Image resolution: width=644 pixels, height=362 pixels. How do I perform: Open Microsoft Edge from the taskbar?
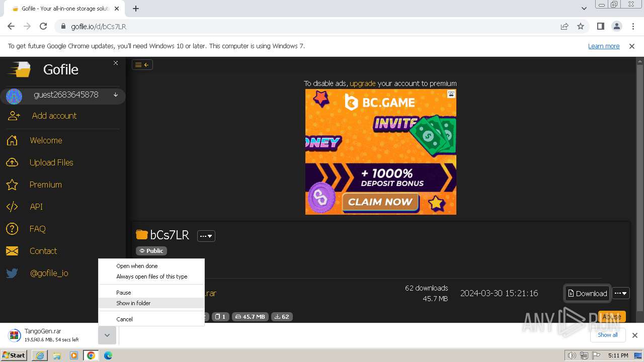(x=108, y=355)
